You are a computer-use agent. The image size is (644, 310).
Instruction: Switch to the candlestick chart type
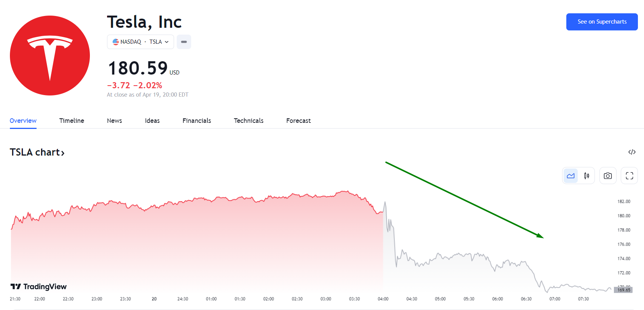click(586, 176)
